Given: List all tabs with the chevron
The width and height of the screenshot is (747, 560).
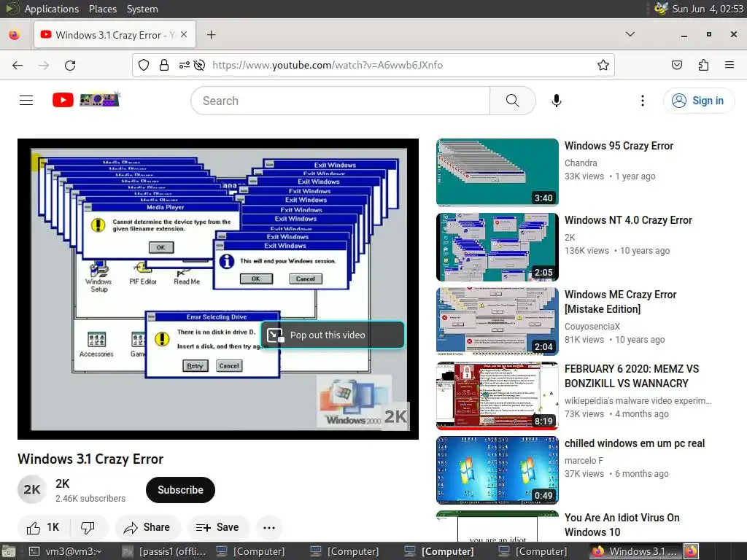Looking at the screenshot, I should click(630, 34).
